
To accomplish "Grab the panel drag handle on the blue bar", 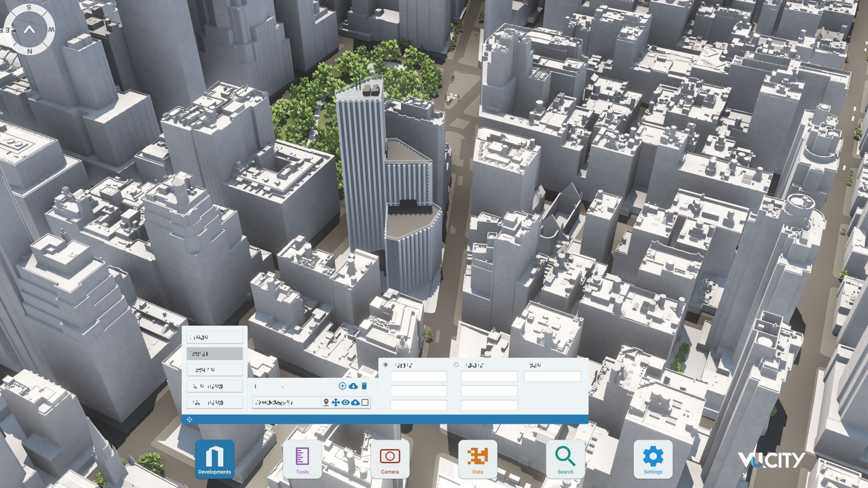I will pos(189,419).
